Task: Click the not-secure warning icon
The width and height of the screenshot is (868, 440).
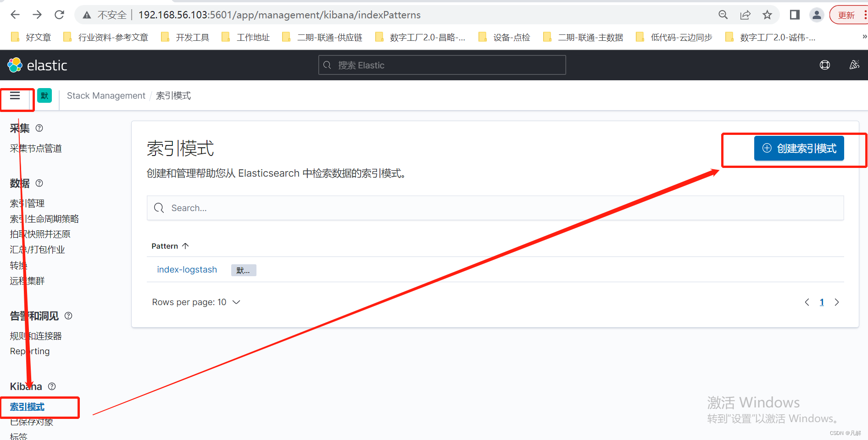Action: click(87, 15)
